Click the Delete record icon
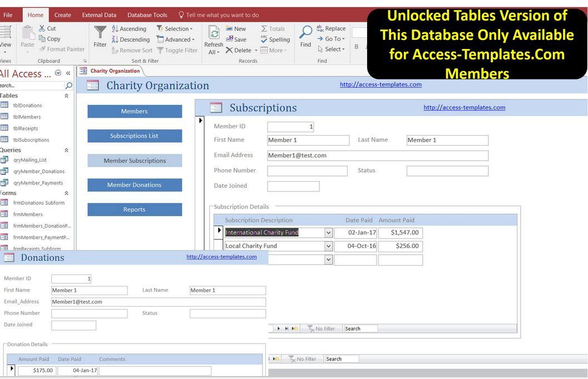Screen dimensions: 588x379 coord(230,50)
